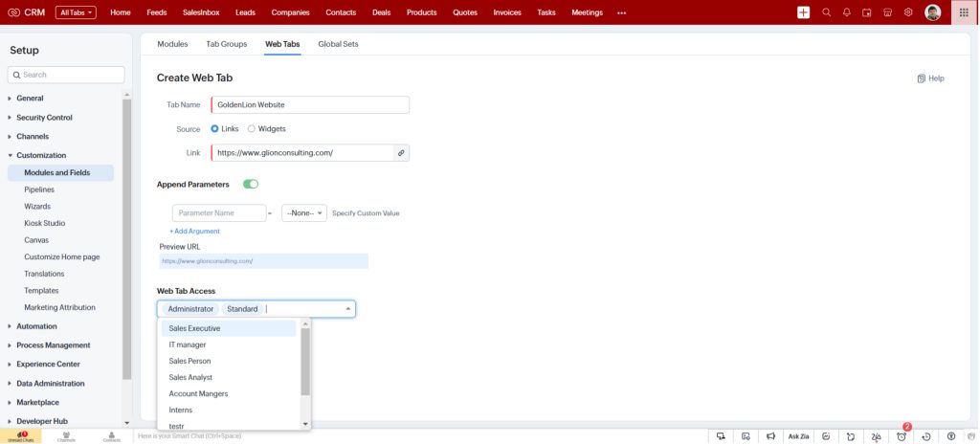Click the user profile avatar
Image resolution: width=980 pixels, height=444 pixels.
tap(933, 12)
